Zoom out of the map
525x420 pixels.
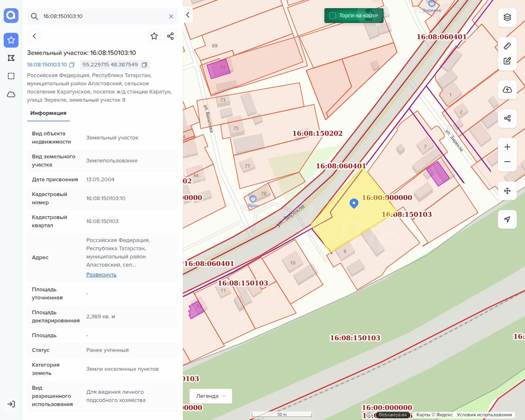pos(507,162)
